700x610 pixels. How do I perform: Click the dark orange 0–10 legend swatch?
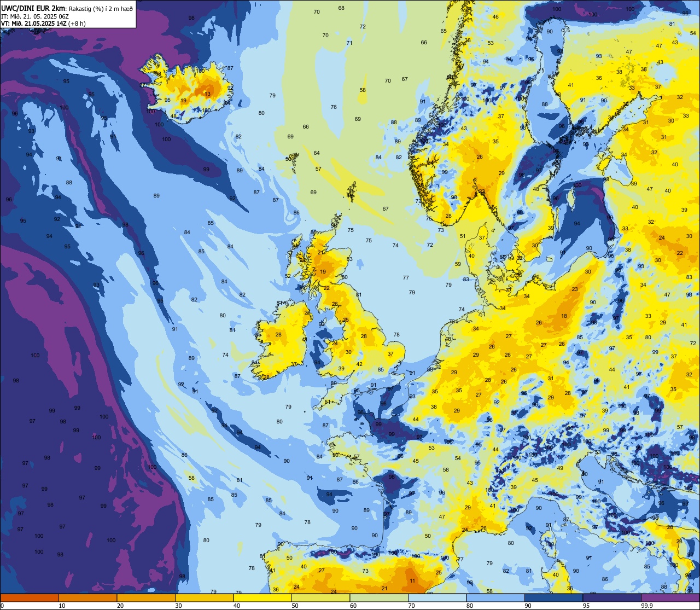point(30,597)
